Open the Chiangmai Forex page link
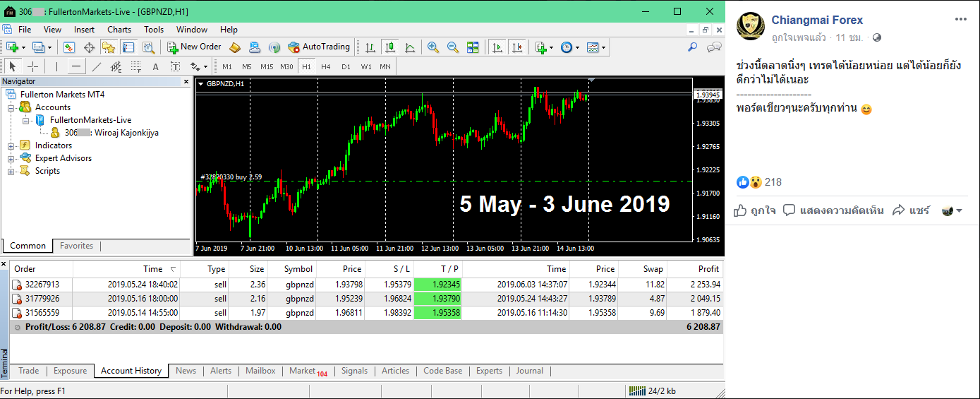The width and height of the screenshot is (980, 399). click(817, 20)
